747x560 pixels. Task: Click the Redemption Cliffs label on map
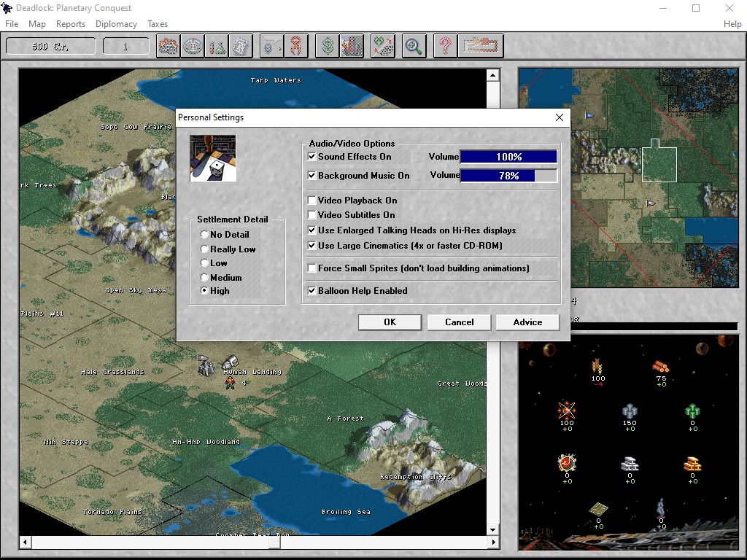click(415, 477)
